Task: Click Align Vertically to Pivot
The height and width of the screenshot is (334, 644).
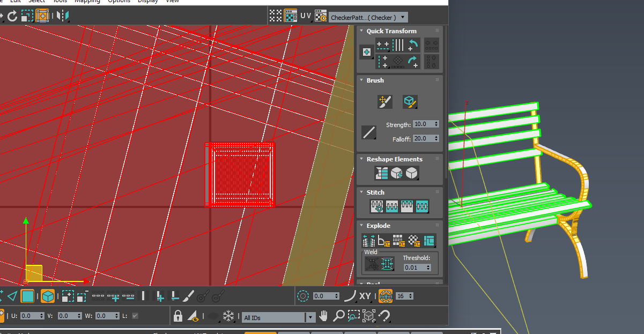Action: tap(383, 61)
